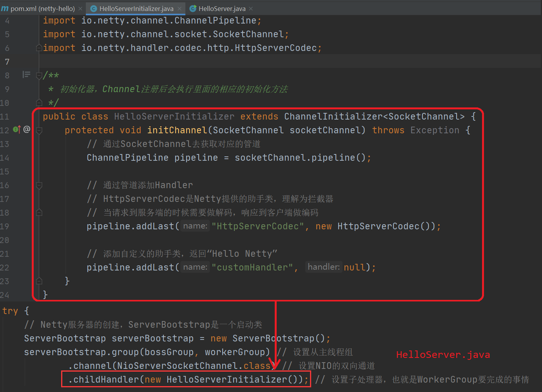Collapse the import block fold marker at line 6
This screenshot has width=542, height=392.
coord(39,48)
